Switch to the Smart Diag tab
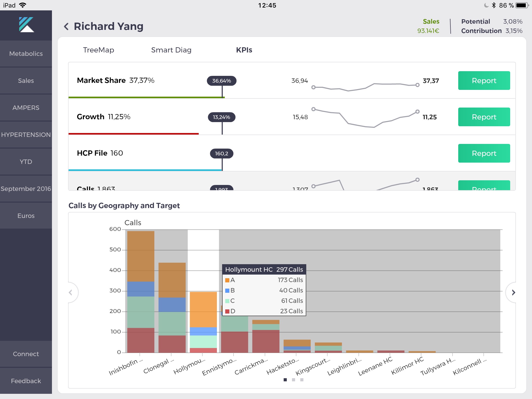This screenshot has height=399, width=532. tap(171, 50)
